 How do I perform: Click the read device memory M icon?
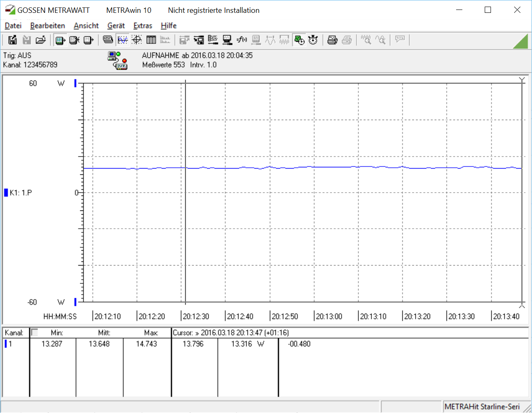pos(89,40)
